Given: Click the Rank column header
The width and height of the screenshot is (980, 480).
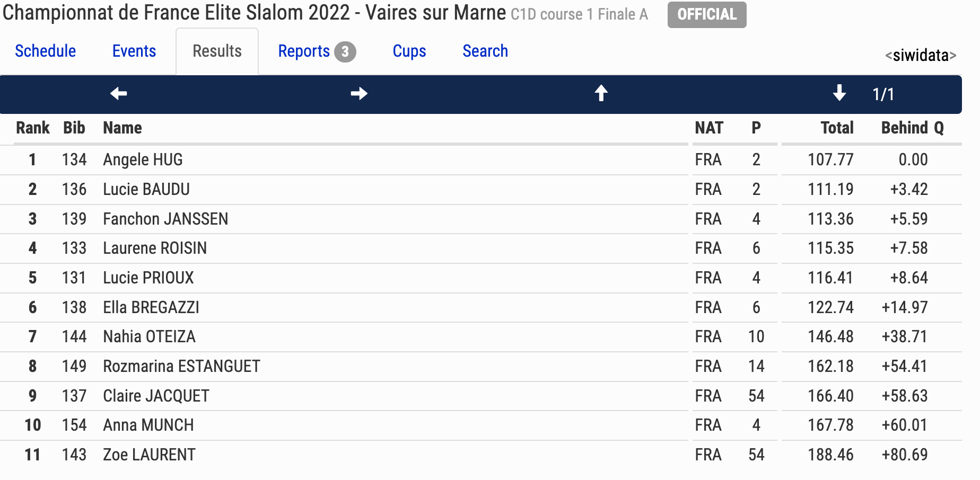Looking at the screenshot, I should 33,128.
